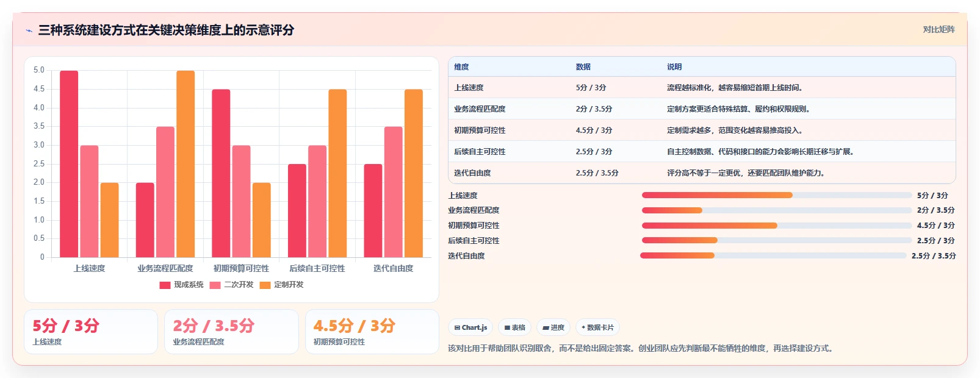Viewport: 980px width, 378px height.
Task: Click the 二次开发 bar for 迭代自由度
Action: point(394,192)
